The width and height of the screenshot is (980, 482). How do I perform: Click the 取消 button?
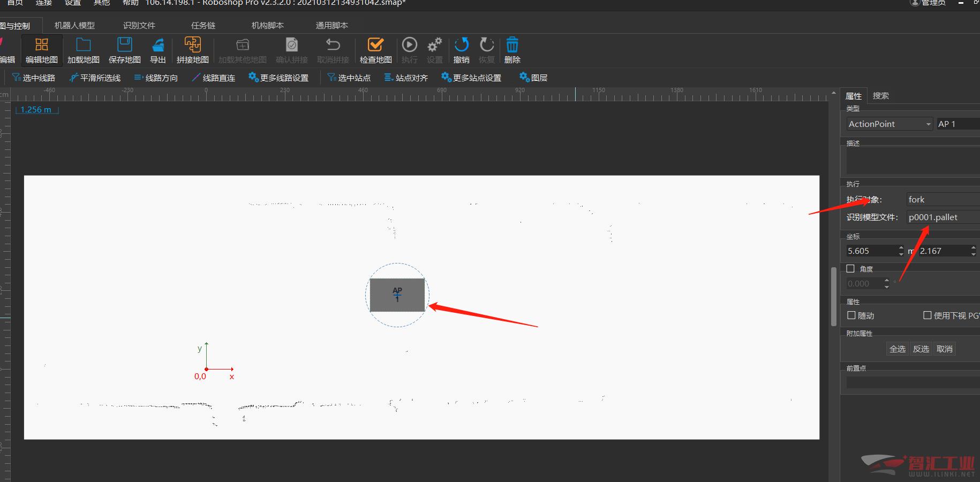coord(945,349)
